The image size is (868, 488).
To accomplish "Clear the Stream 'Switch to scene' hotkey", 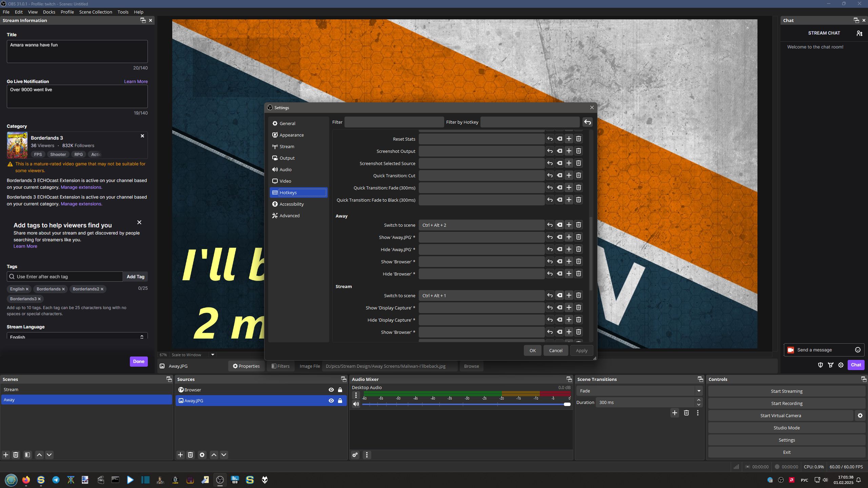I will [559, 296].
